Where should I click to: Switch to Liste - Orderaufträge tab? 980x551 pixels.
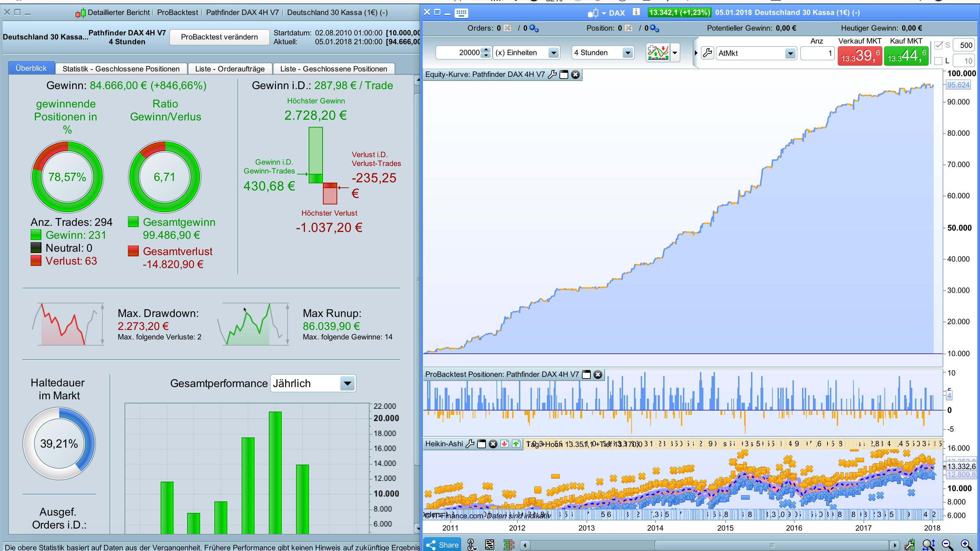point(230,69)
